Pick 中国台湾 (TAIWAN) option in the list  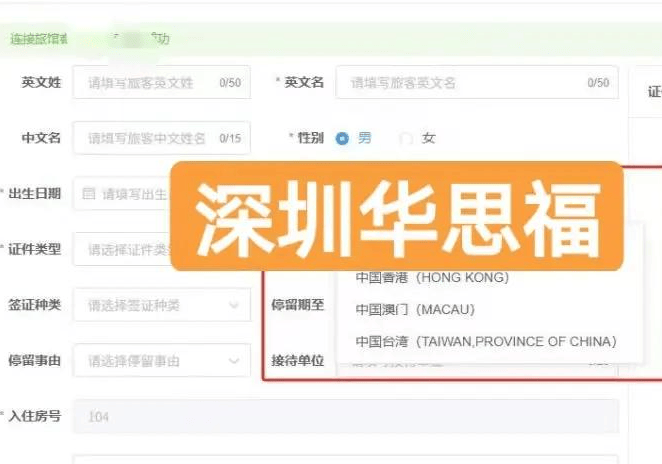pos(485,341)
